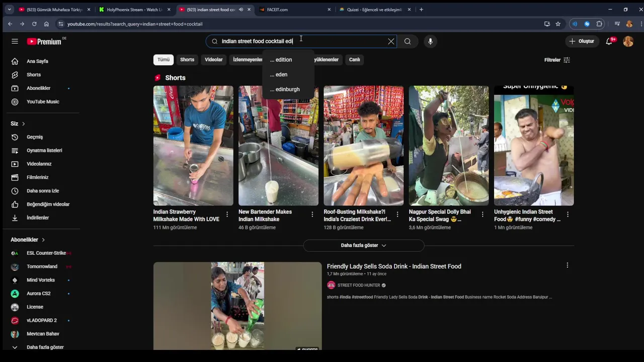Bookmark this page with the star icon
This screenshot has width=644, height=362.
[558, 24]
